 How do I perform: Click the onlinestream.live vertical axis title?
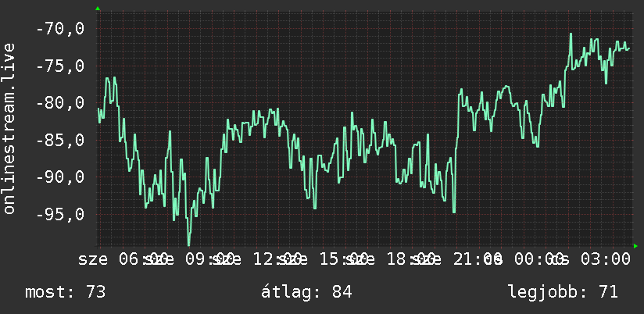coord(9,128)
